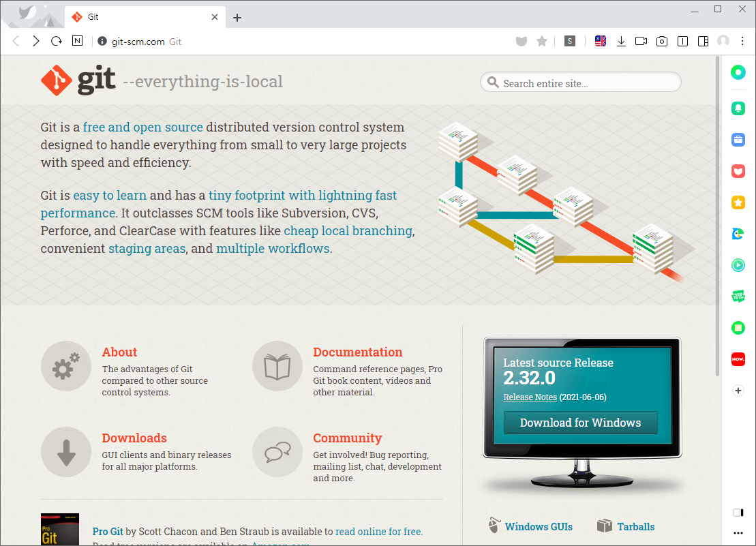The image size is (756, 546).
Task: Open the red pocket sidebar icon
Action: pos(738,171)
